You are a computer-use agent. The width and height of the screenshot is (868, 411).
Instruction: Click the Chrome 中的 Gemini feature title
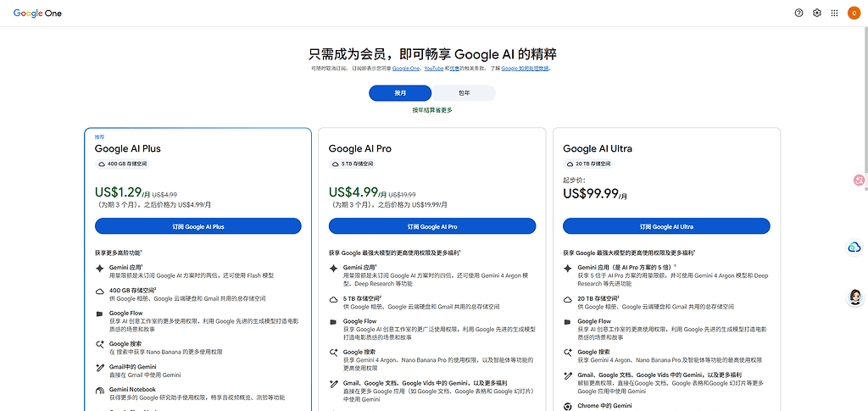(604, 407)
